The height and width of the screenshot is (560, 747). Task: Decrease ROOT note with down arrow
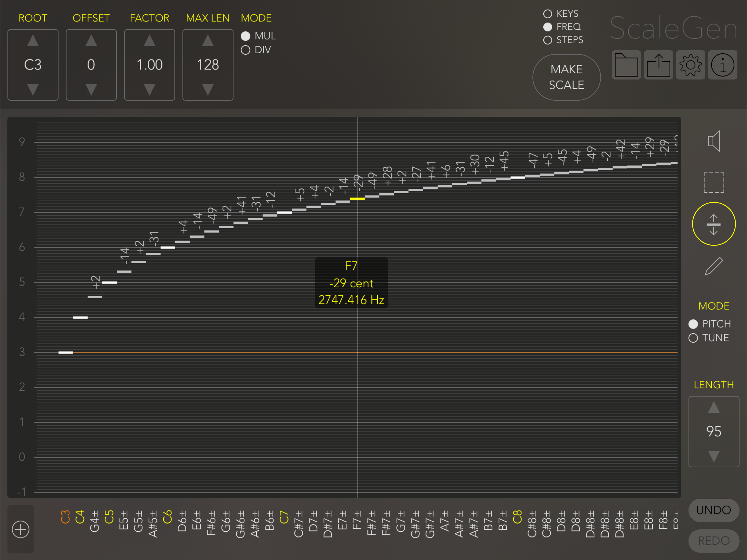tap(33, 89)
